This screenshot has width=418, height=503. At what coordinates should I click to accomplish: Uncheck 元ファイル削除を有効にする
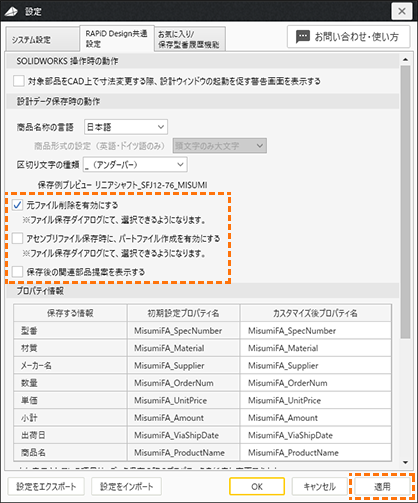point(17,205)
